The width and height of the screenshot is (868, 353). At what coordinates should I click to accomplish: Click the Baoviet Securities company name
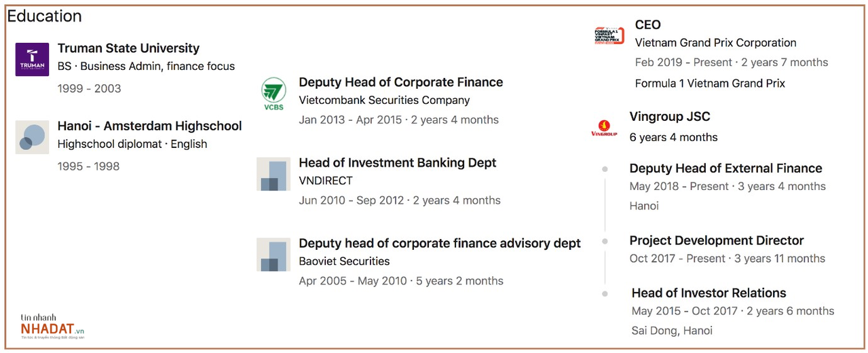344,261
